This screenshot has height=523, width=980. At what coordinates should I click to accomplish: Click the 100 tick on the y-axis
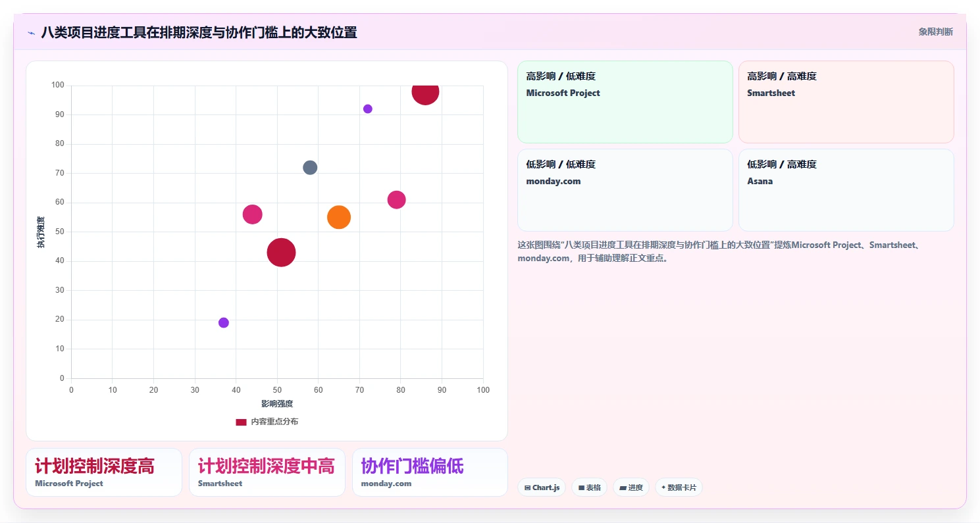57,86
